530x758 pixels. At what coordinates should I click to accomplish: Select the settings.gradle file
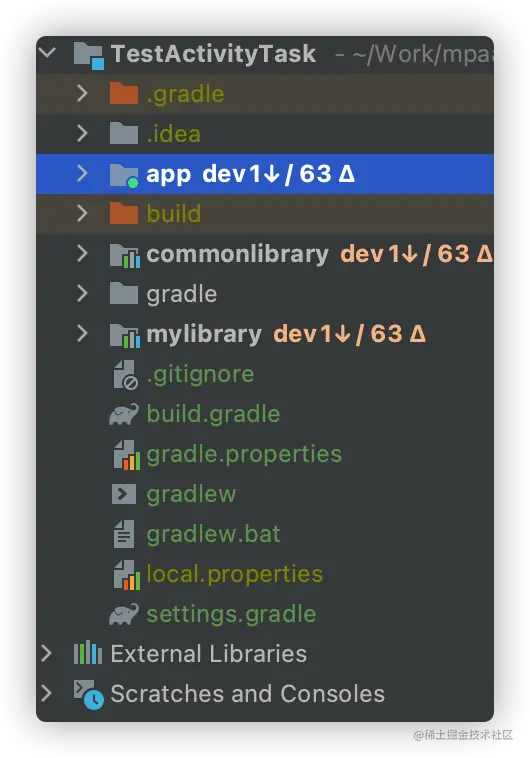click(x=231, y=614)
